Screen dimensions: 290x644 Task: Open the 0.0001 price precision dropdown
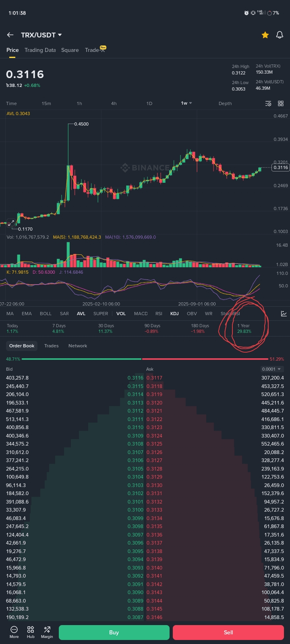pos(272,369)
